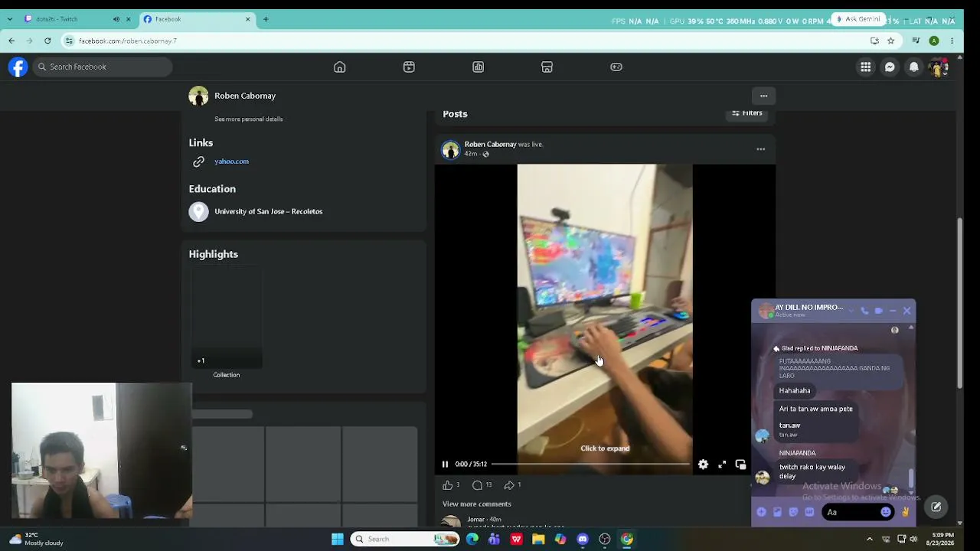Attach a photo in the chat
The height and width of the screenshot is (551, 980).
pos(777,512)
